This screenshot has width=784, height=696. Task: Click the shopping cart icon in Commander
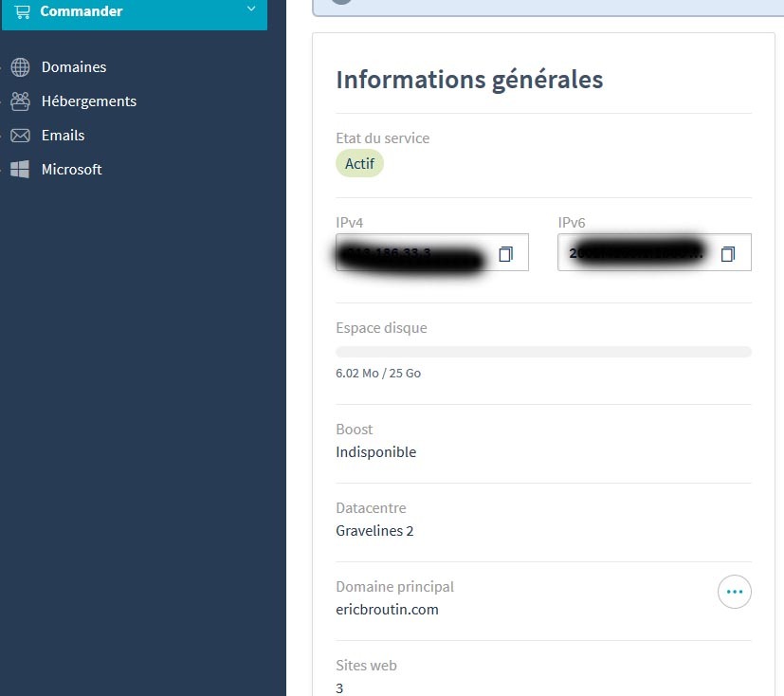(21, 11)
